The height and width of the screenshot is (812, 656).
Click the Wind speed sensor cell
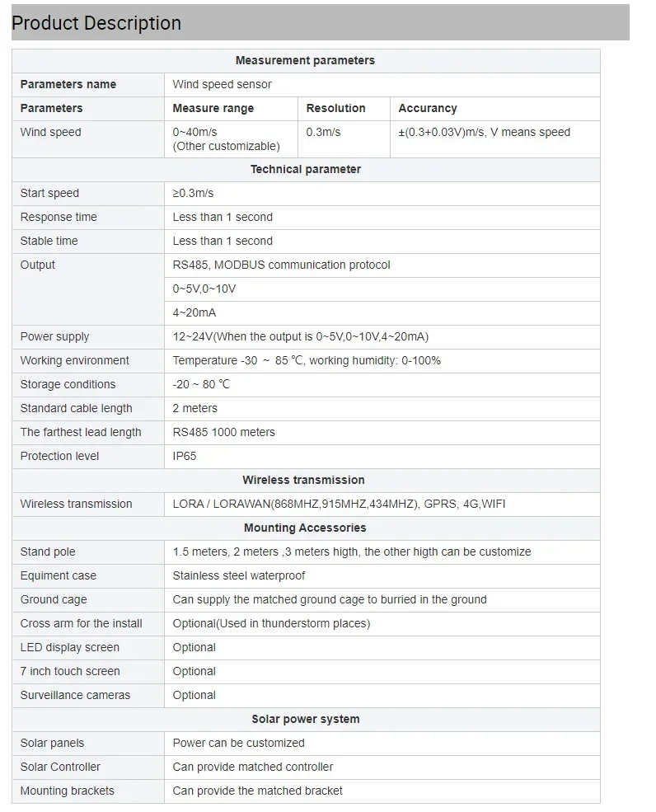click(382, 84)
